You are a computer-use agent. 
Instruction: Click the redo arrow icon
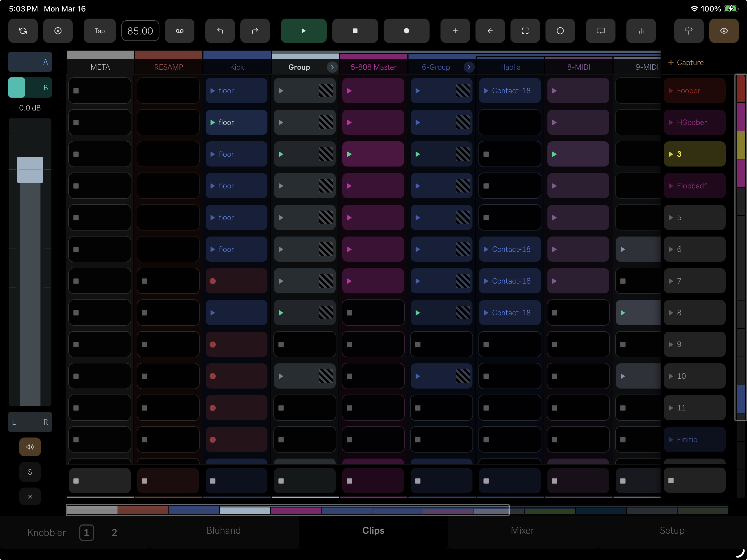pyautogui.click(x=255, y=31)
